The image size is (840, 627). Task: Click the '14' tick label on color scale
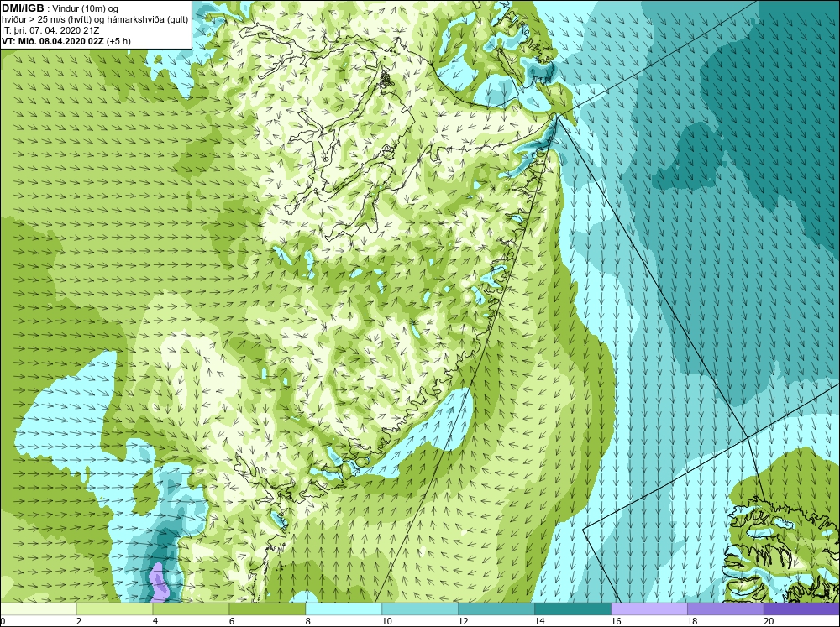pyautogui.click(x=539, y=621)
